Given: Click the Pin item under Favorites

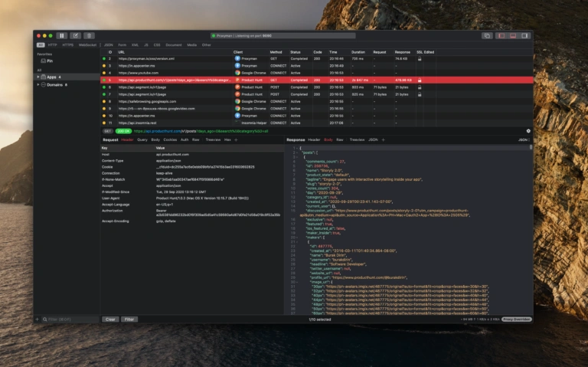Looking at the screenshot, I should 50,60.
